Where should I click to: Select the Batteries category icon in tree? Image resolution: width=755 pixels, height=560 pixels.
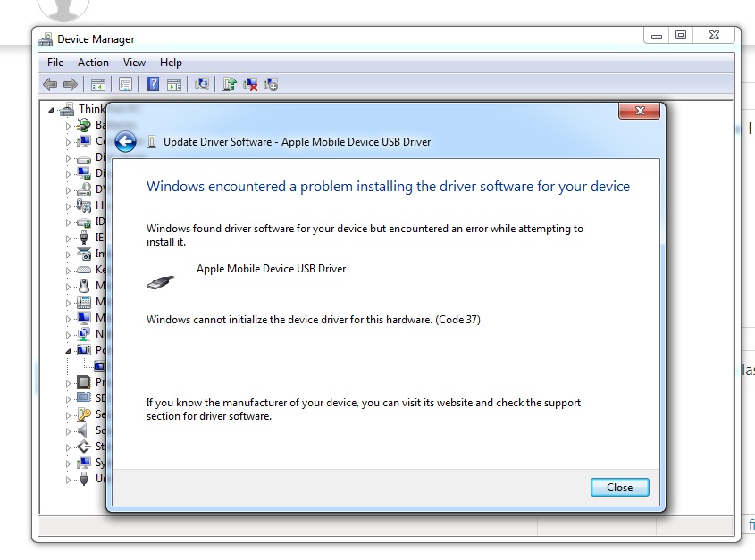tap(84, 125)
